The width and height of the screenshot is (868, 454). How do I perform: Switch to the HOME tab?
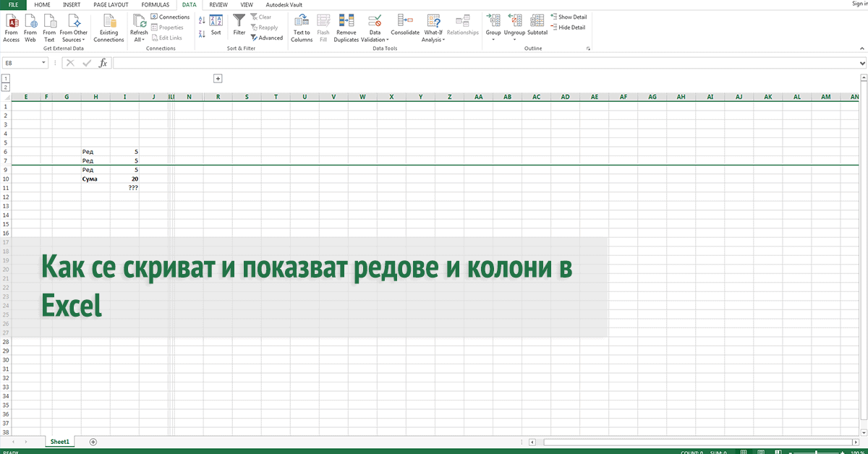pos(43,4)
